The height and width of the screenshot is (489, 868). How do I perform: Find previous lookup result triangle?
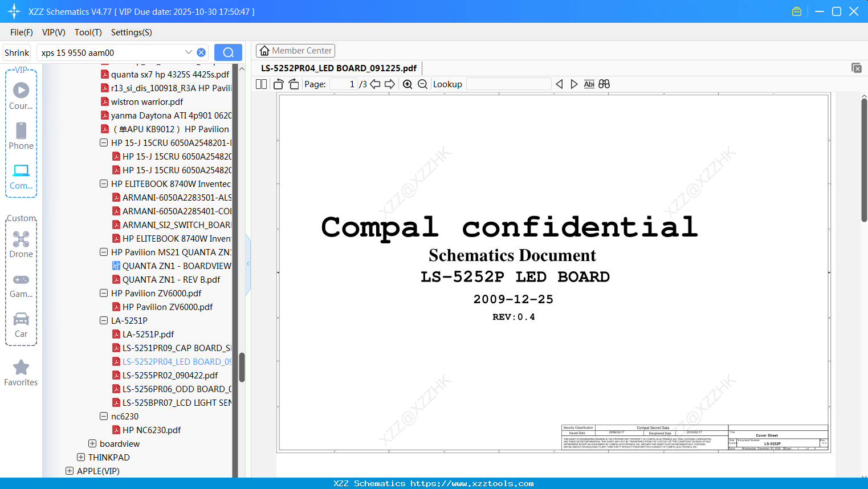point(559,84)
